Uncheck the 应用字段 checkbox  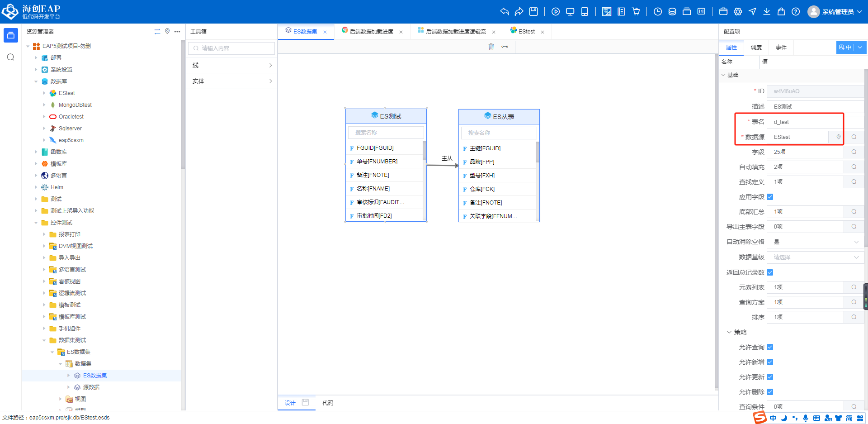pyautogui.click(x=770, y=197)
